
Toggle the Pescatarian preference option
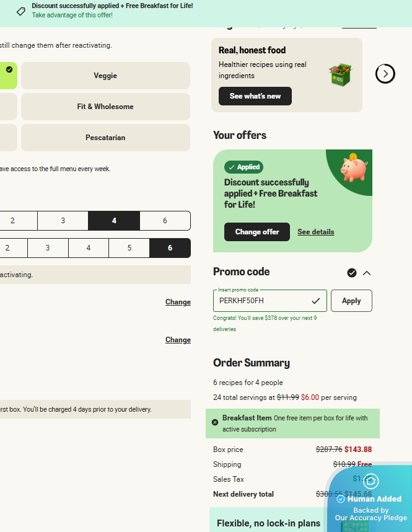coord(105,138)
